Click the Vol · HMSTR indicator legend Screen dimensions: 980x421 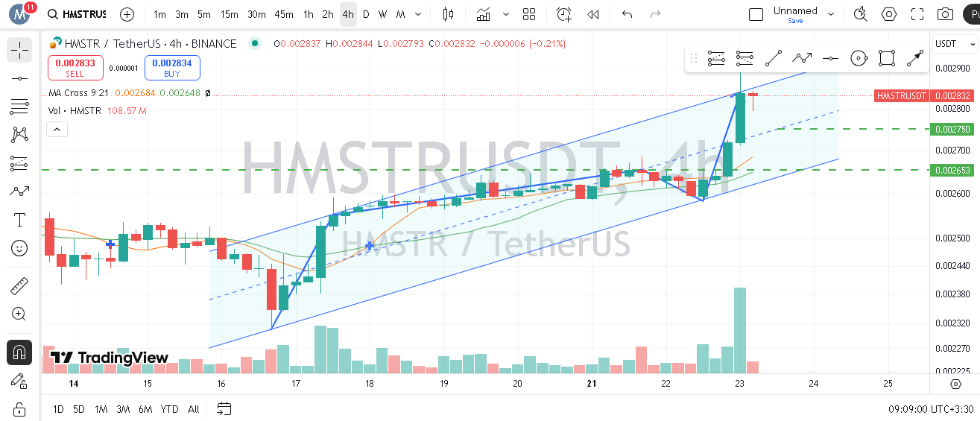pos(75,110)
